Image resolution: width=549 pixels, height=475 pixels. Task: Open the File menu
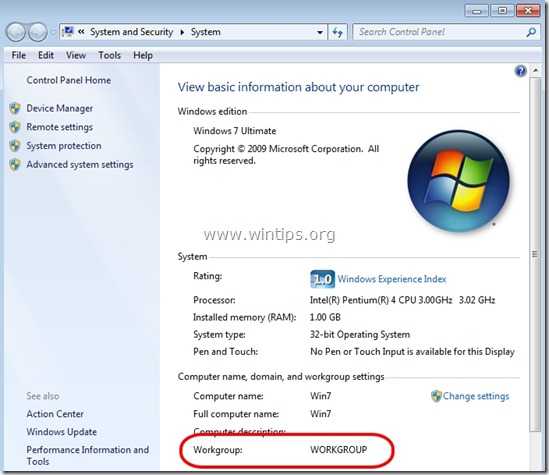click(x=19, y=55)
